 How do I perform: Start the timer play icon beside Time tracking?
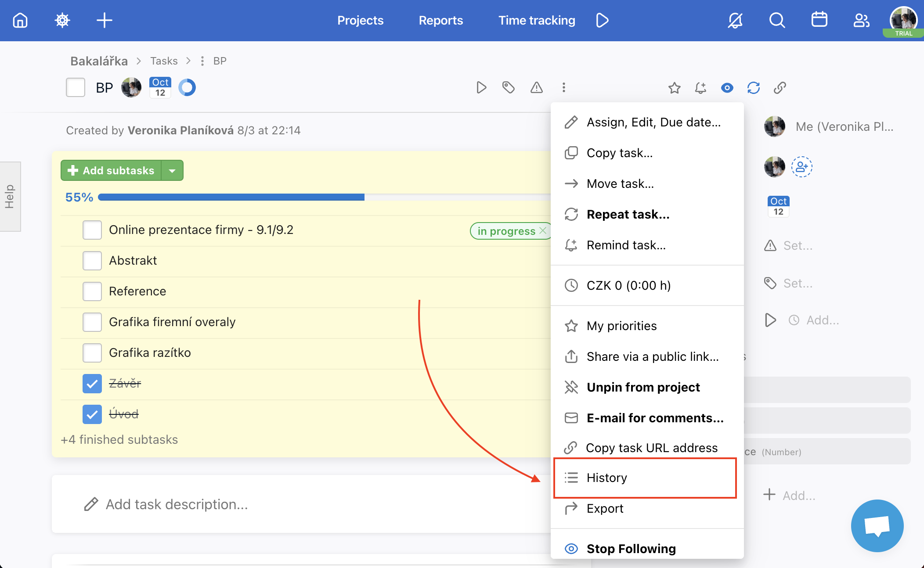point(603,20)
